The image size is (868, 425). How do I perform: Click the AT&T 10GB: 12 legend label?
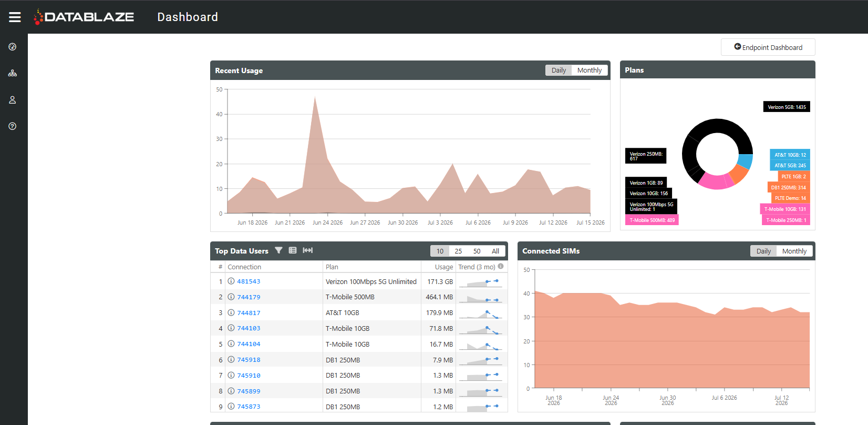point(790,155)
